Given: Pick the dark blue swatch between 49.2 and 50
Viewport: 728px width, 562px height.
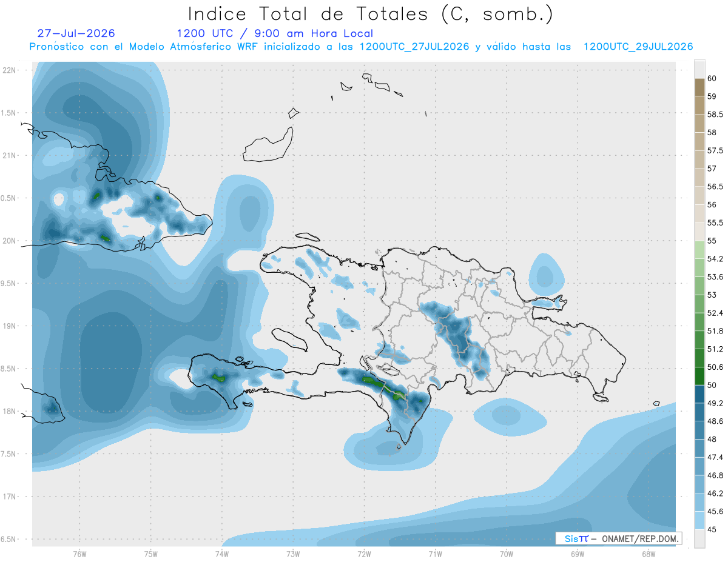Looking at the screenshot, I should (x=699, y=394).
